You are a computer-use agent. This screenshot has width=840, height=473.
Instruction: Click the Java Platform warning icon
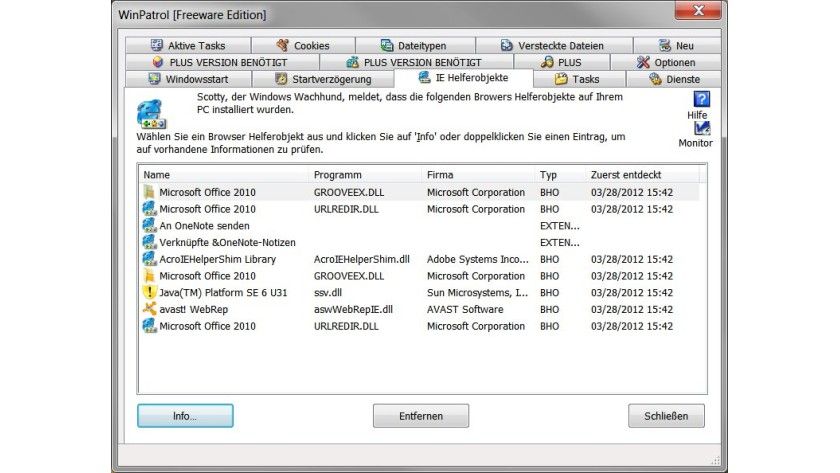[x=149, y=292]
